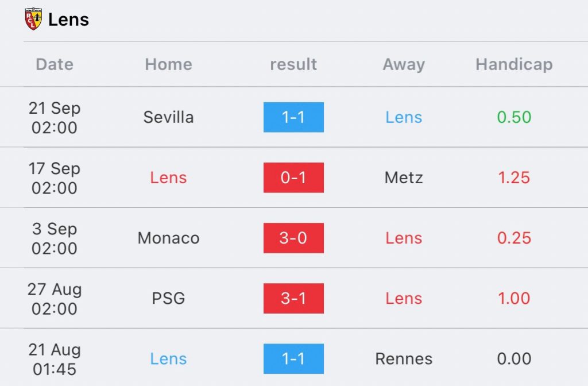Open the Lens team title

tap(68, 20)
